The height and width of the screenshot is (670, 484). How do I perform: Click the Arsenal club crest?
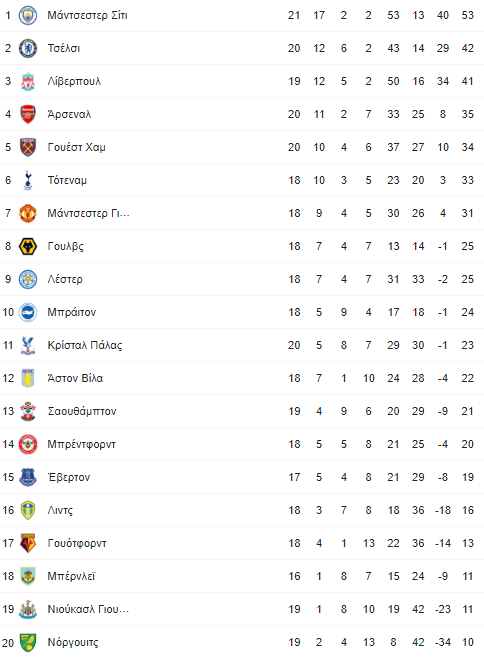pyautogui.click(x=28, y=114)
